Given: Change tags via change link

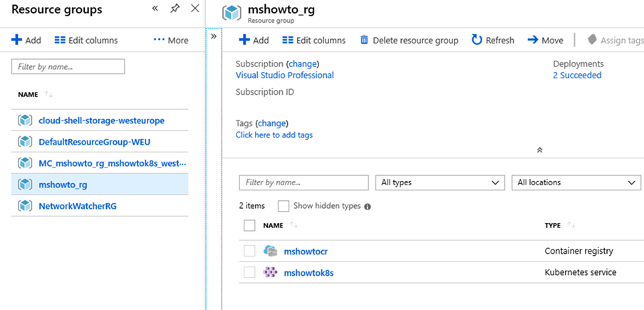Looking at the screenshot, I should coord(271,123).
